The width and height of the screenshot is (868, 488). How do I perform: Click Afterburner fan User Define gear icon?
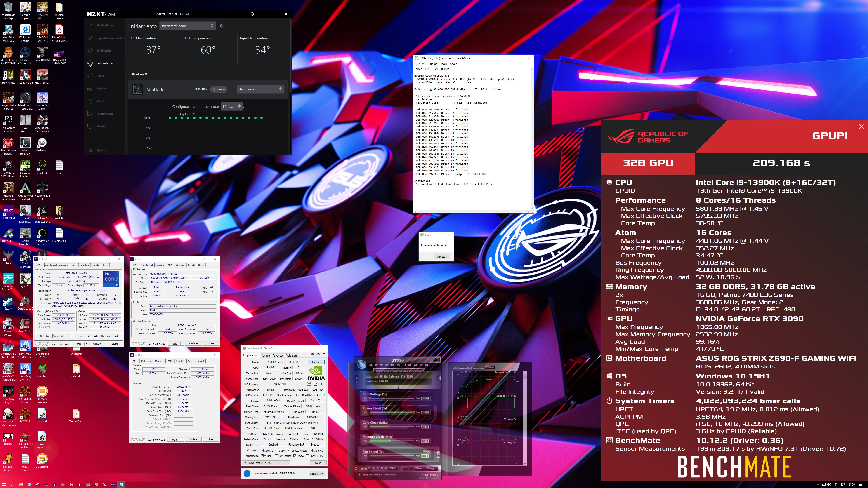pos(438,454)
